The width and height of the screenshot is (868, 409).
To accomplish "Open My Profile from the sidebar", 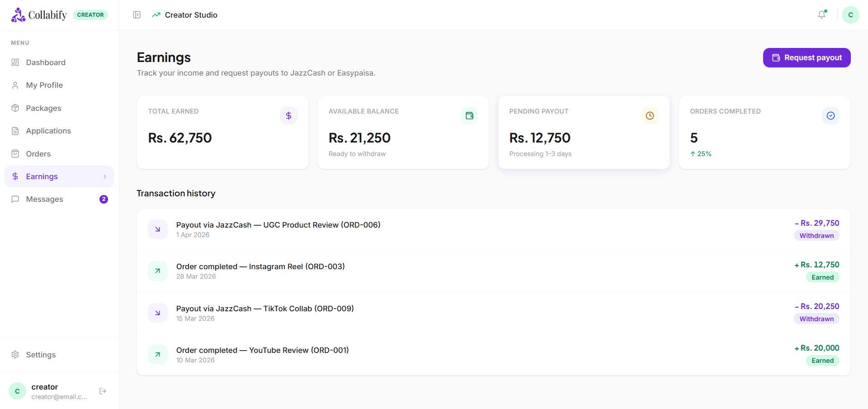I will pyautogui.click(x=59, y=85).
